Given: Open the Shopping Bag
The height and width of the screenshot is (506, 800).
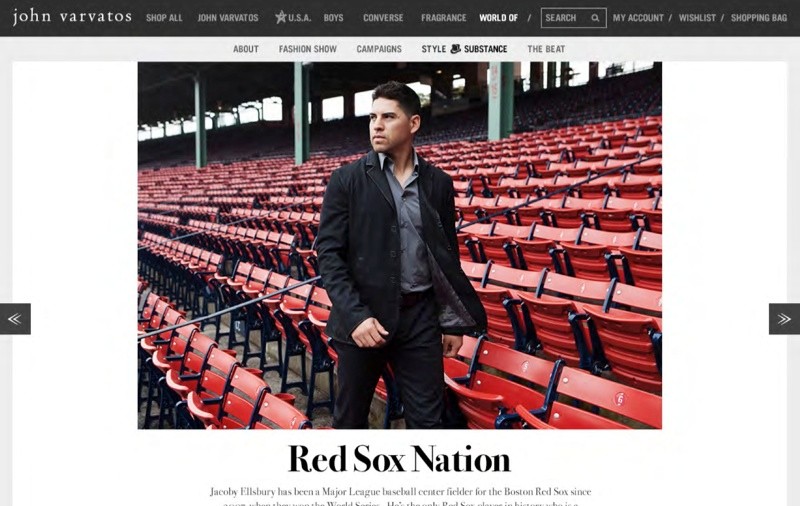Looking at the screenshot, I should click(759, 18).
